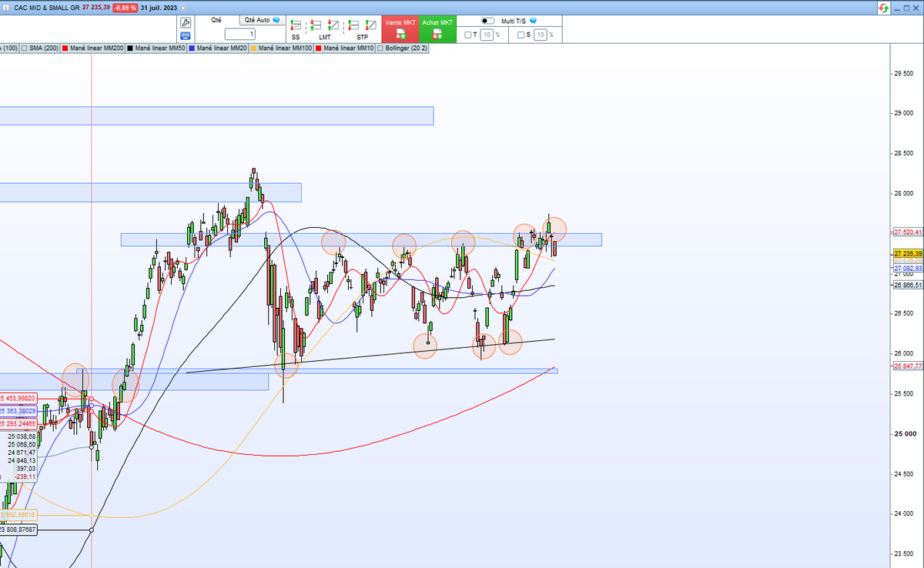Screen dimensions: 924x568
Task: Click the second STP stop order icon
Action: pos(371,24)
